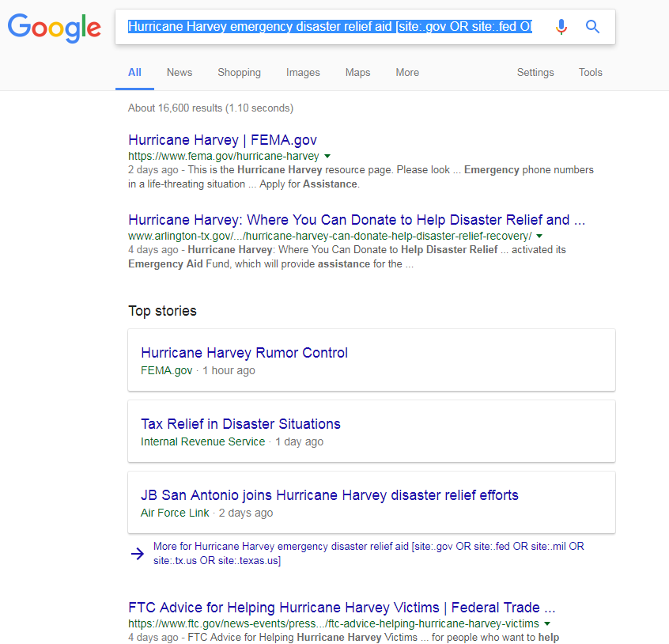The width and height of the screenshot is (669, 644).
Task: Click the ftc.gov news-events green URL
Action: click(334, 624)
